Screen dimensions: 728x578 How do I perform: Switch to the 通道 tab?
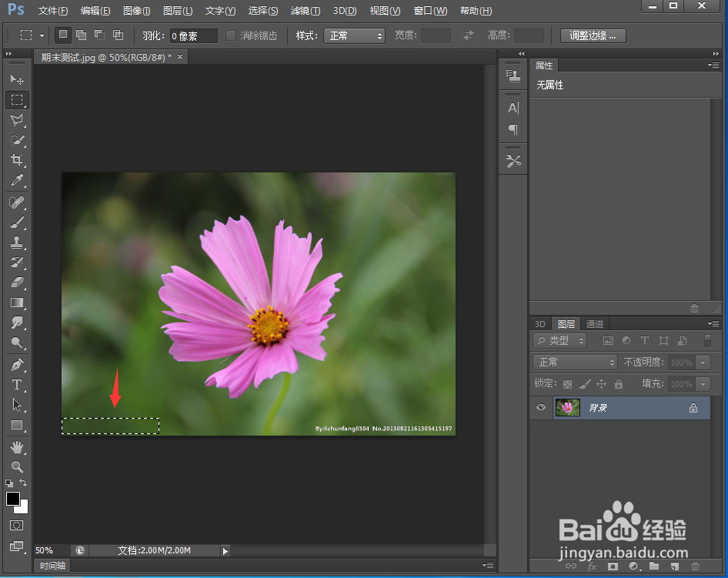594,324
